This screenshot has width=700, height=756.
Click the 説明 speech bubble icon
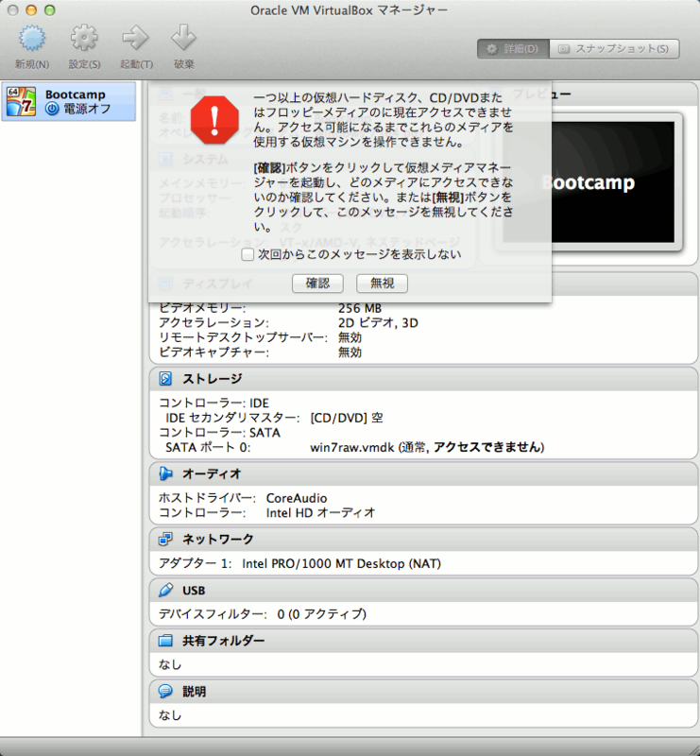point(165,692)
